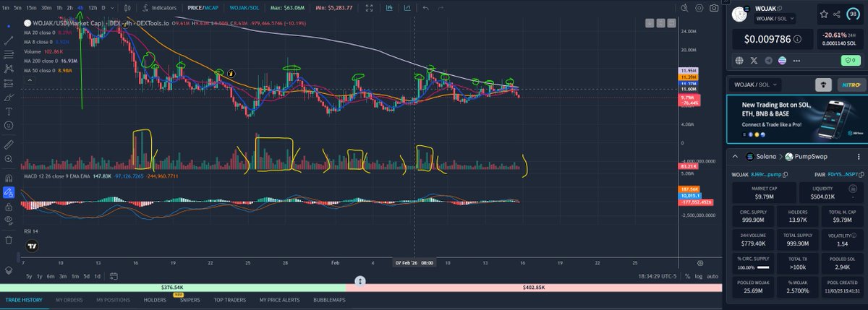Screen dimensions: 868x310
Task: Toggle PRICE/MCAP display mode
Action: [x=203, y=7]
